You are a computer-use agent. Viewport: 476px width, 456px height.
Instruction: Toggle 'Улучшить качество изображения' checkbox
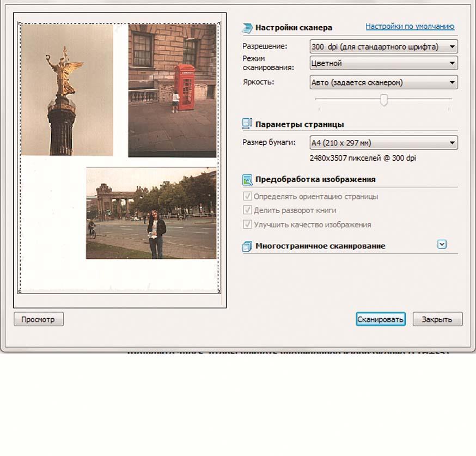[x=247, y=224]
